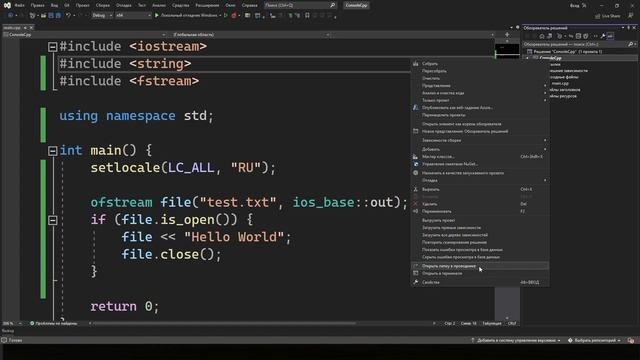This screenshot has width=640, height=360.
Task: Collapse the main() function with the minus box
Action: pyautogui.click(x=53, y=151)
